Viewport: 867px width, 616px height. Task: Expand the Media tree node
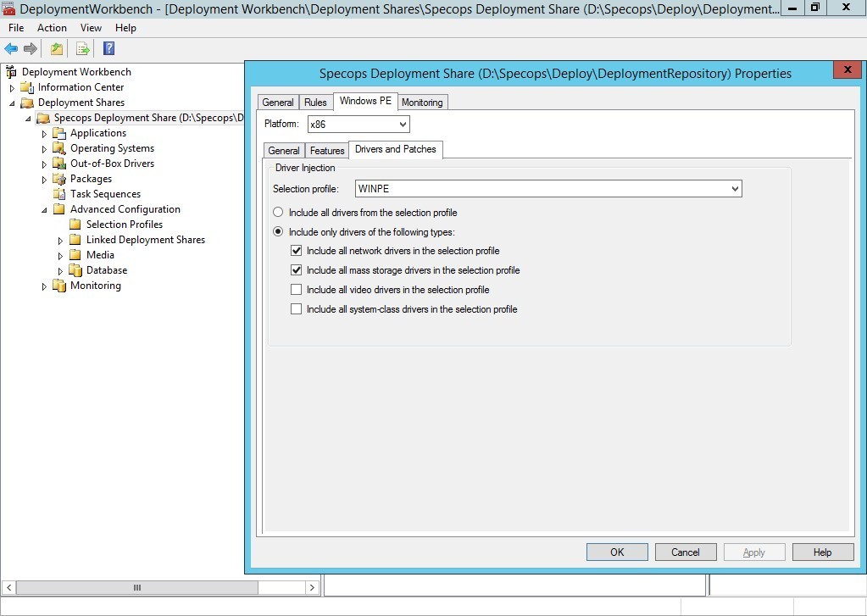point(60,256)
